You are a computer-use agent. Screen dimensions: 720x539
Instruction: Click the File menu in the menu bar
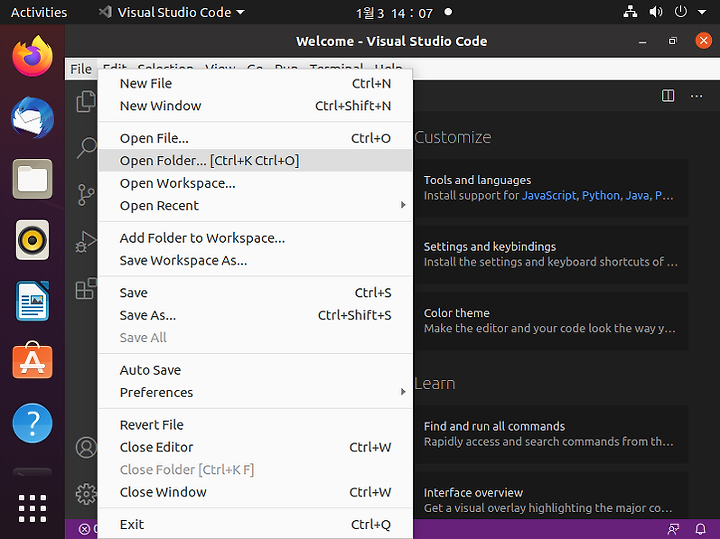click(81, 69)
